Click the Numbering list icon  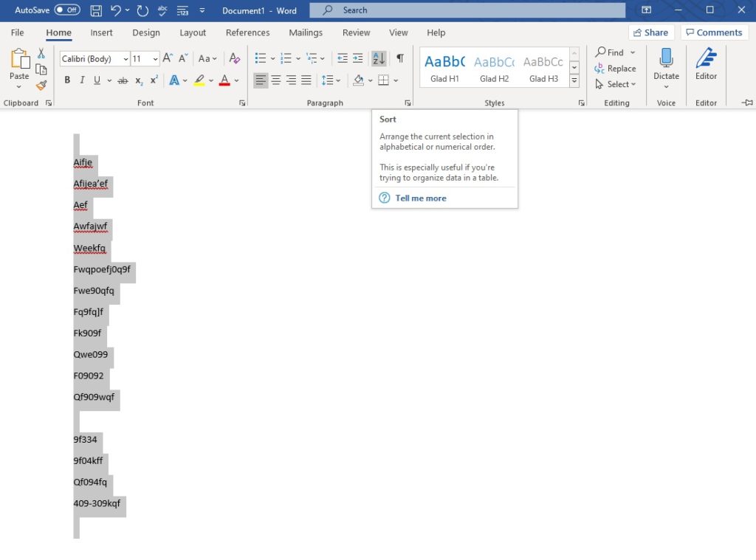[286, 58]
